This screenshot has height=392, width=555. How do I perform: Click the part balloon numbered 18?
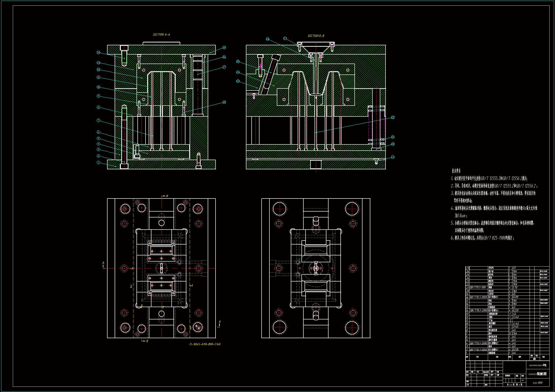[224, 102]
